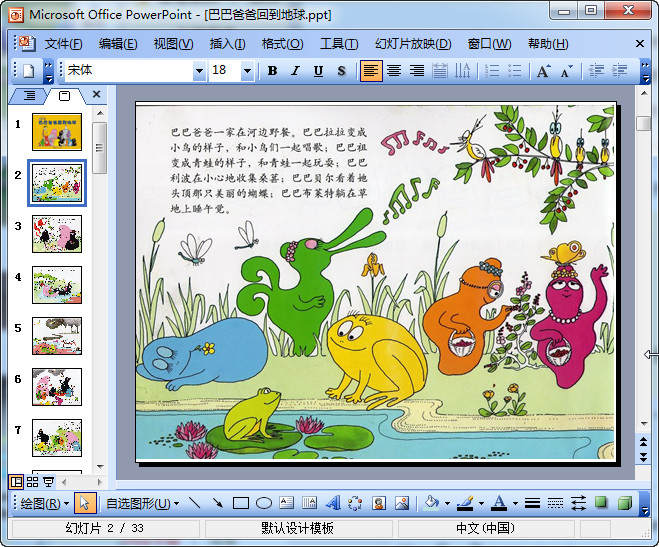Close the slides pane with X
The width and height of the screenshot is (659, 547).
click(96, 95)
